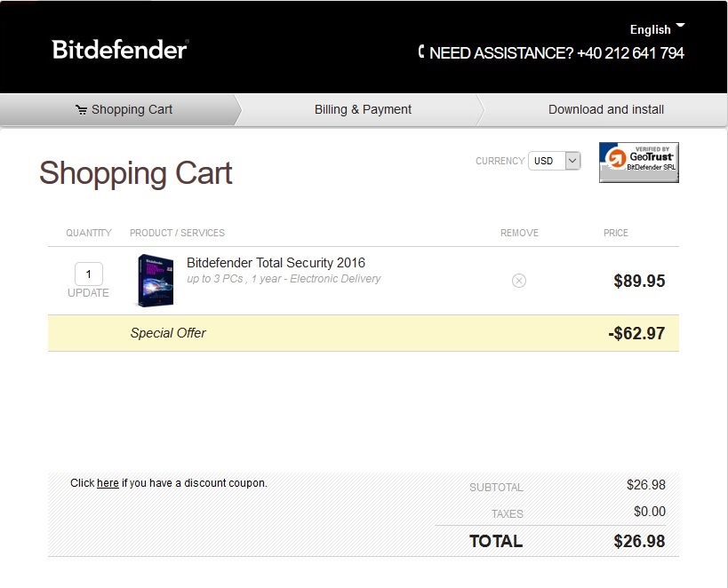Click the Shopping Cart page heading
The width and height of the screenshot is (728, 588).
coord(135,173)
